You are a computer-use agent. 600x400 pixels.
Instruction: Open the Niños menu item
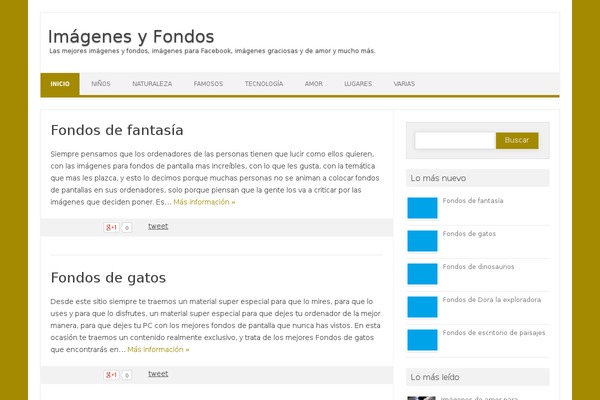click(101, 84)
